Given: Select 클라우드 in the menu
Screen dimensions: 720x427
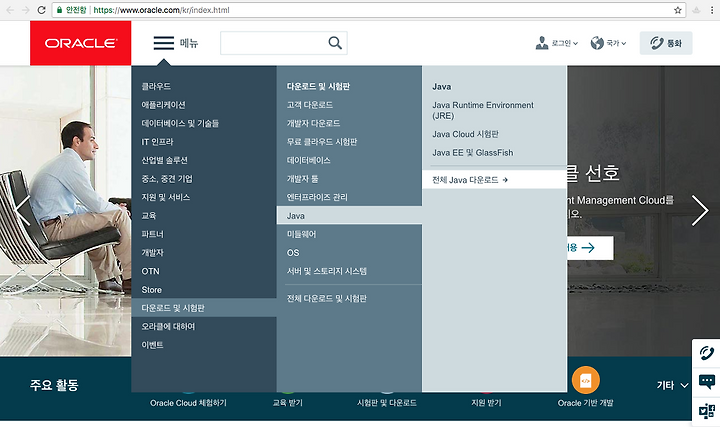Looking at the screenshot, I should click(156, 86).
